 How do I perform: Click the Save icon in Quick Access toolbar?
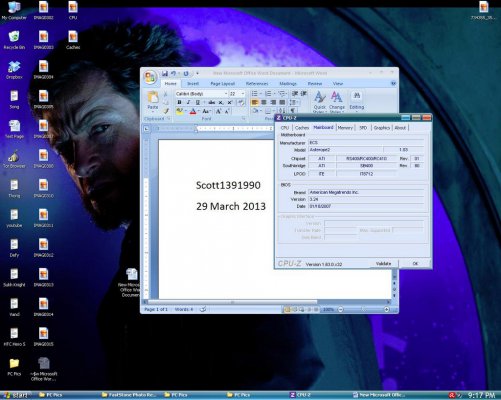[165, 73]
